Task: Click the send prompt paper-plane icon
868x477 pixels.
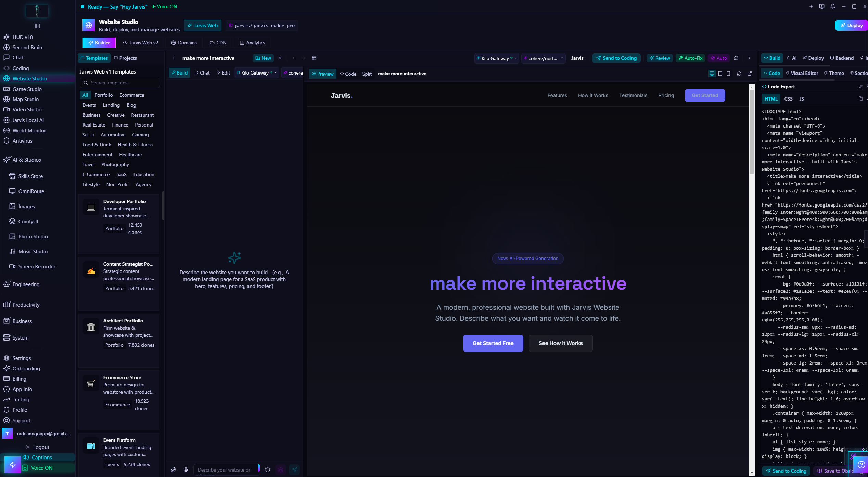Action: [294, 470]
